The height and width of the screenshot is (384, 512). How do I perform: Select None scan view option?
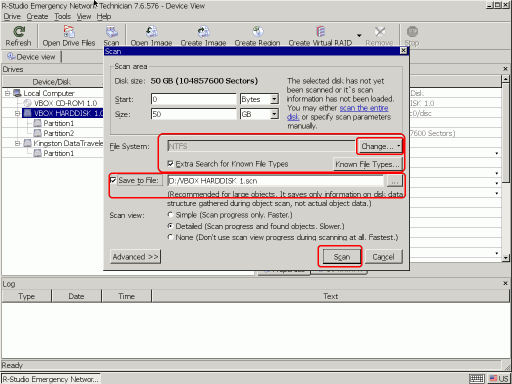170,237
